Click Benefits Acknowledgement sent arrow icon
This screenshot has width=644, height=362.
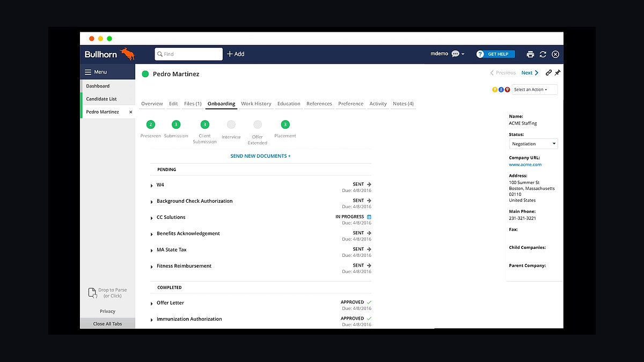[x=369, y=233]
